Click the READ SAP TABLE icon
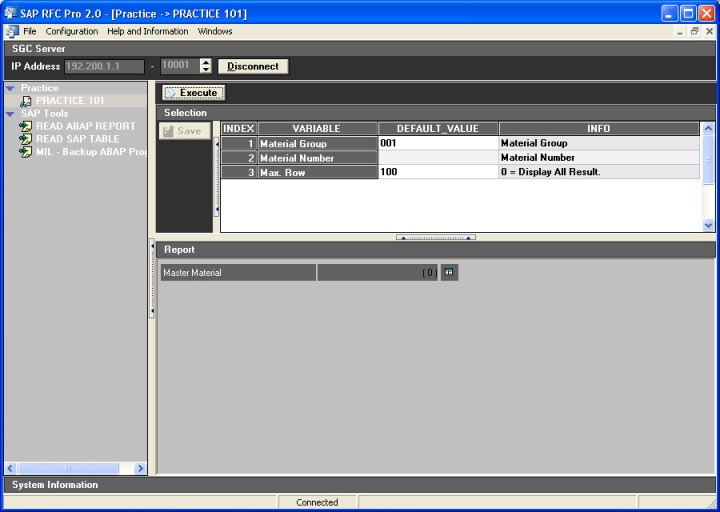720x512 pixels. point(26,139)
